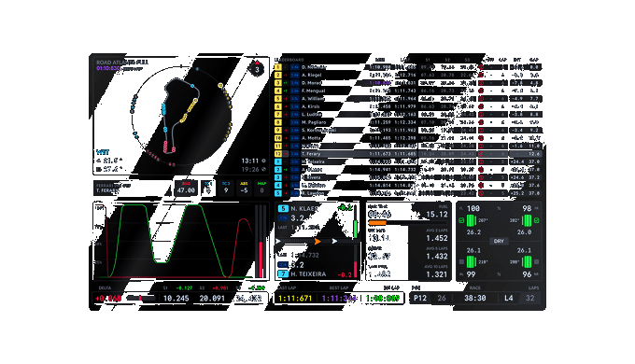This screenshot has width=635, height=364.
Task: Select the F. Mengual leaderboard row name
Action: point(314,91)
